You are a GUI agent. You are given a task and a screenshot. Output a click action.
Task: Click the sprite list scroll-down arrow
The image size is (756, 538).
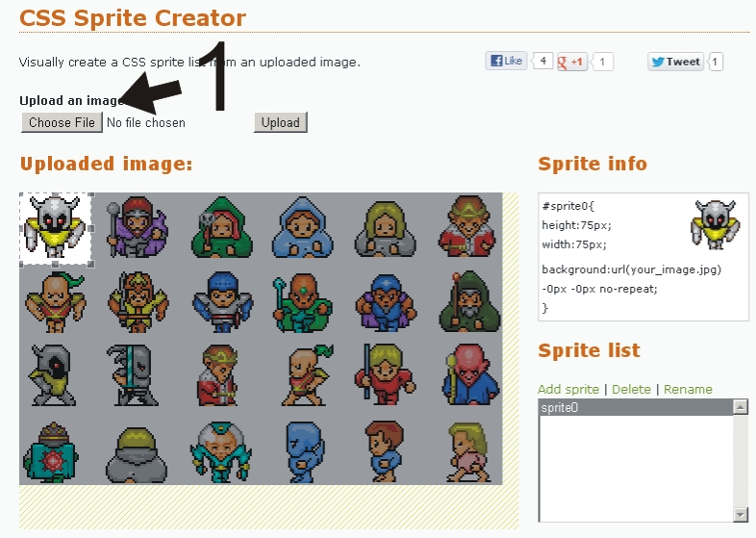click(x=741, y=514)
